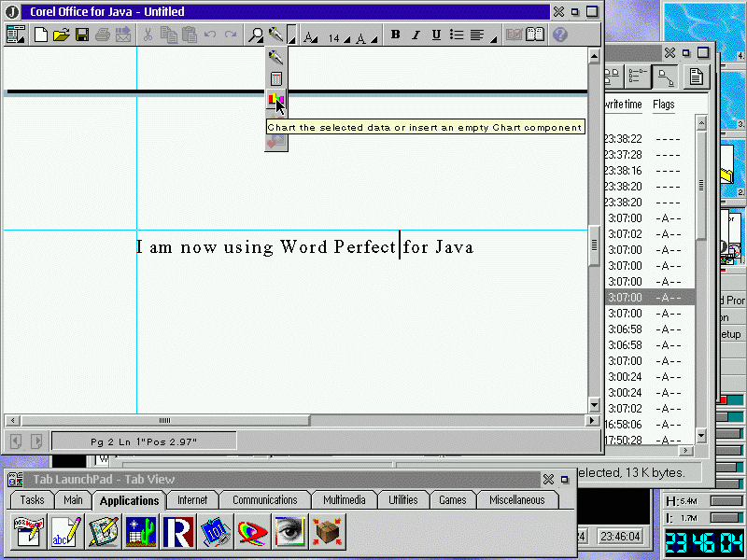Go to previous page in status bar

coord(16,441)
